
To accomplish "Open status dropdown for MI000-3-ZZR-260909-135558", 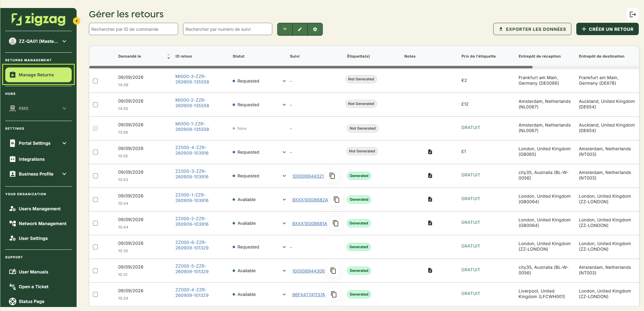I will (x=284, y=81).
